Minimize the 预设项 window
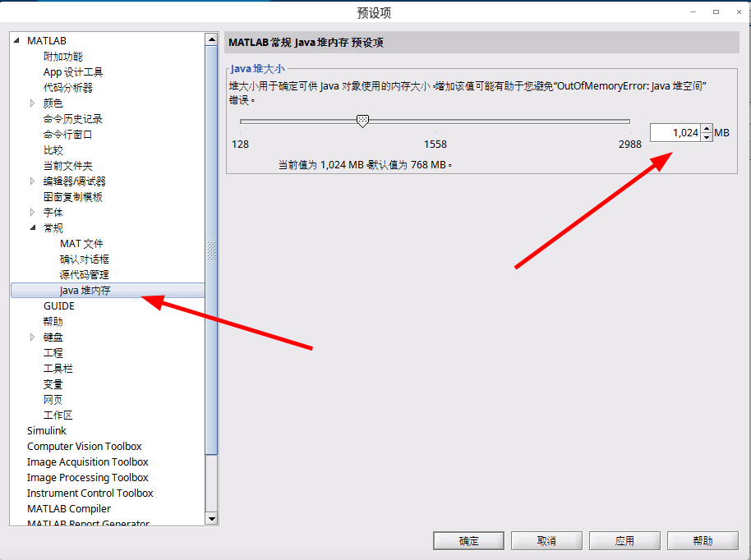The height and width of the screenshot is (560, 751). tap(693, 12)
